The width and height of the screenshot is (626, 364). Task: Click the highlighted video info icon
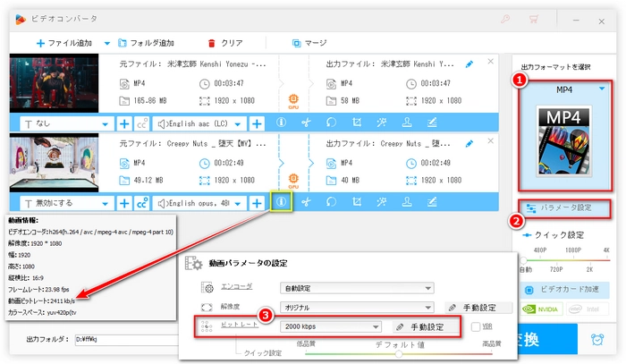[281, 202]
